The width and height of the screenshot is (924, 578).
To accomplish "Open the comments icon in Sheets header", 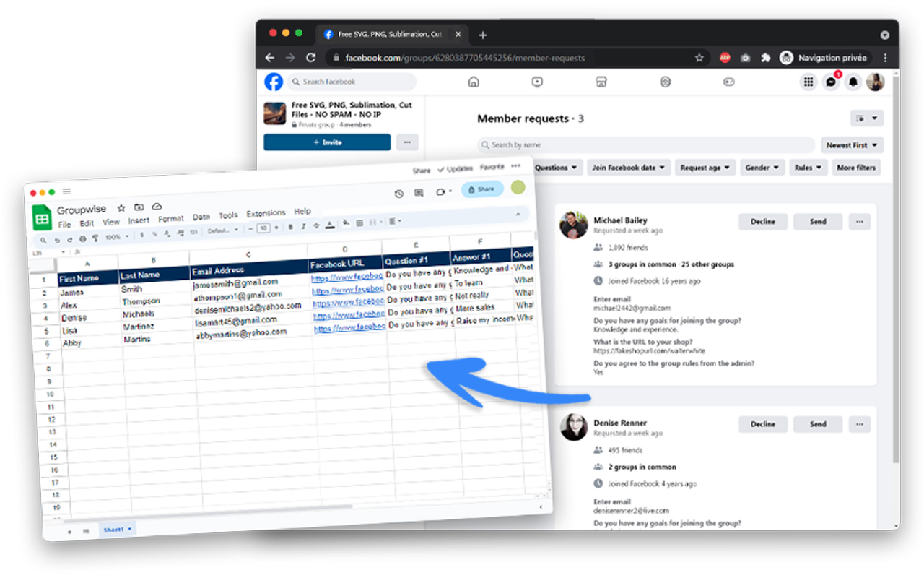I will click(419, 193).
